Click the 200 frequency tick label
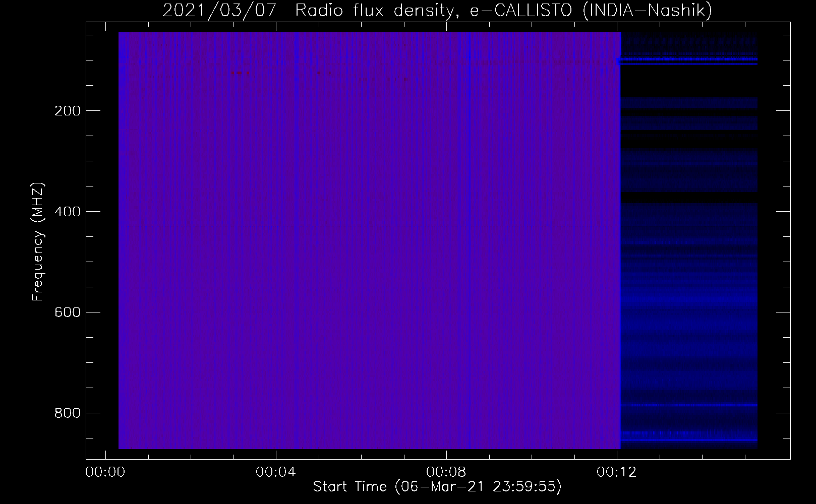The height and width of the screenshot is (504, 816). pos(67,111)
